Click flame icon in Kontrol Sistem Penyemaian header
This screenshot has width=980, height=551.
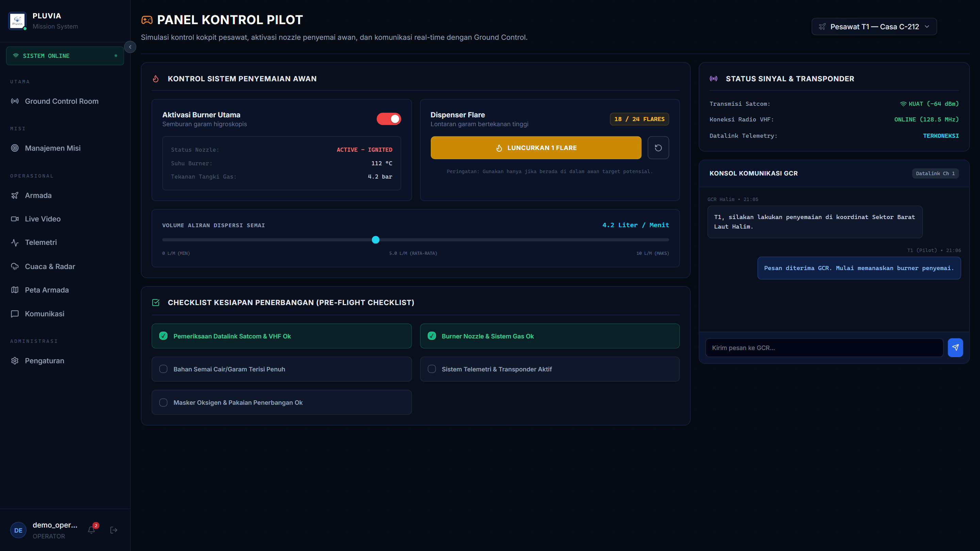[156, 79]
